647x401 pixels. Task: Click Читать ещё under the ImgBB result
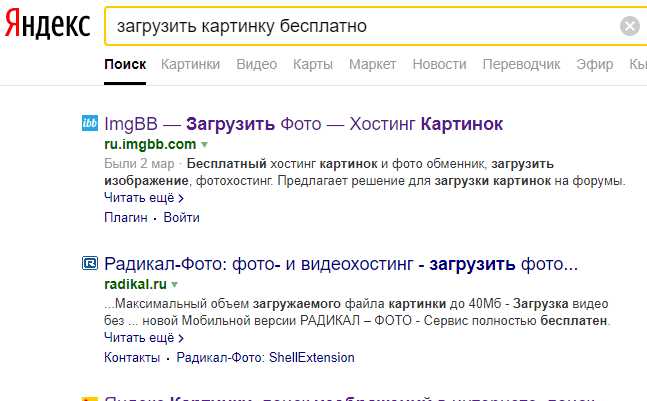coord(144,198)
